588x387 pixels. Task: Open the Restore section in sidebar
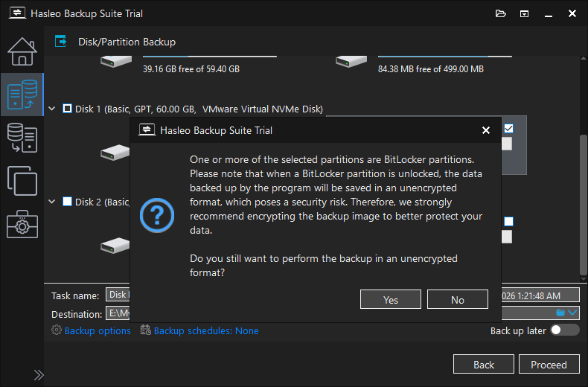[x=22, y=138]
